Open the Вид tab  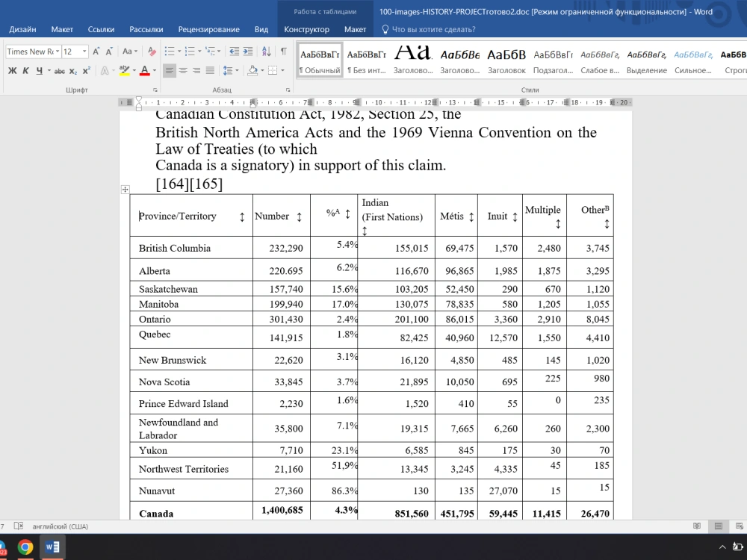click(x=261, y=29)
